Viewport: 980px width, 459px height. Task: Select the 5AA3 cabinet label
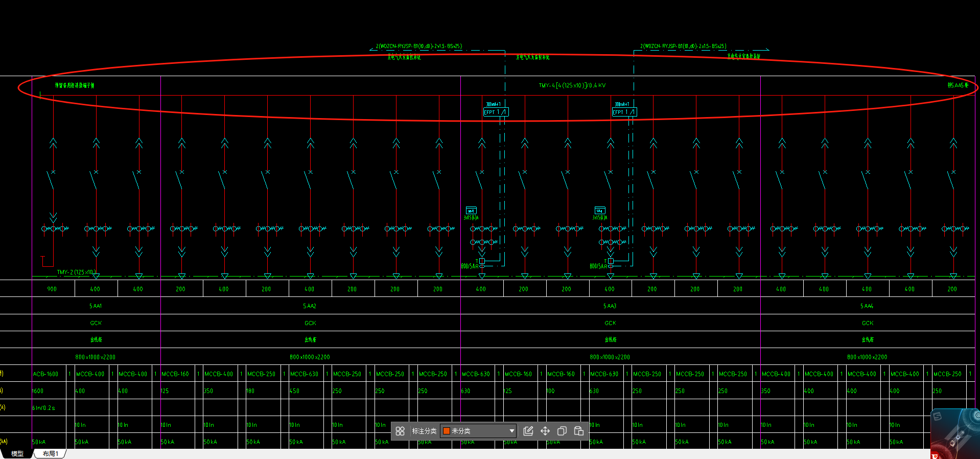pos(610,306)
